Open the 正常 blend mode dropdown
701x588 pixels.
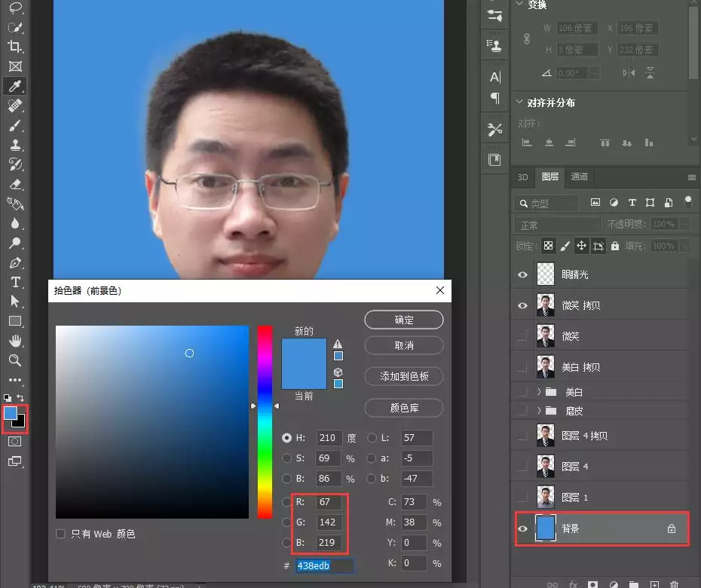coord(556,225)
